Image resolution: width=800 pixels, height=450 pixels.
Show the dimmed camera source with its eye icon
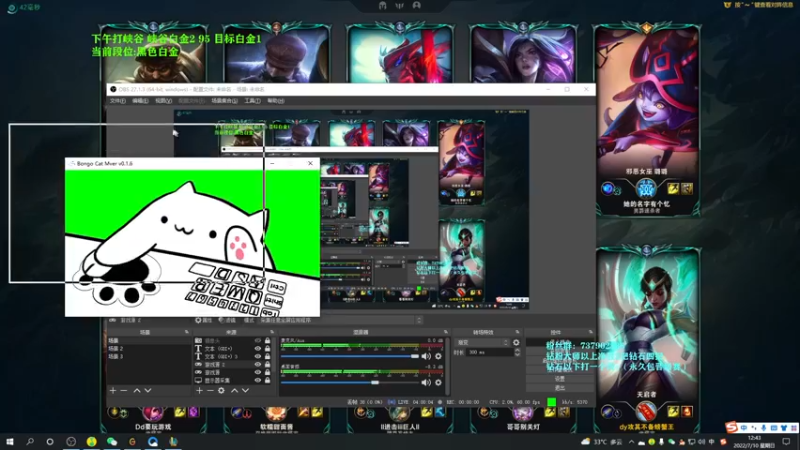pos(258,340)
